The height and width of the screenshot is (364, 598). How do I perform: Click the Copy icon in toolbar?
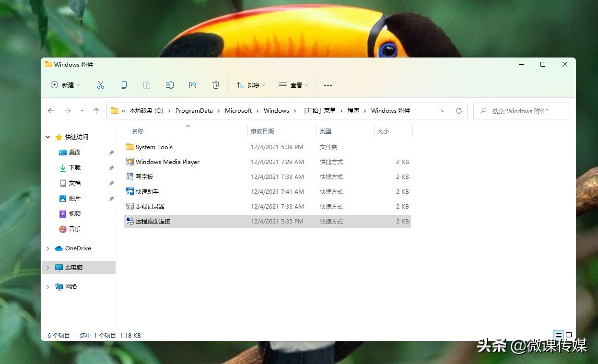point(124,85)
